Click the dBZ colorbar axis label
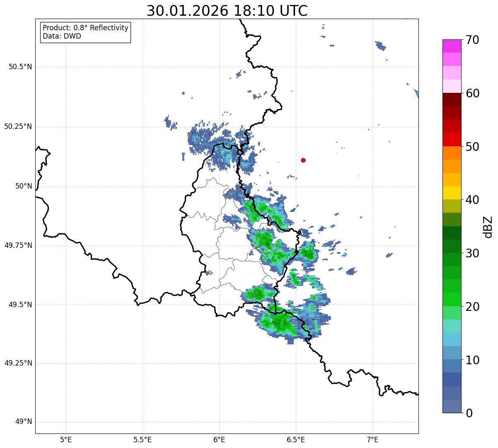This screenshot has height=448, width=498. coord(488,227)
